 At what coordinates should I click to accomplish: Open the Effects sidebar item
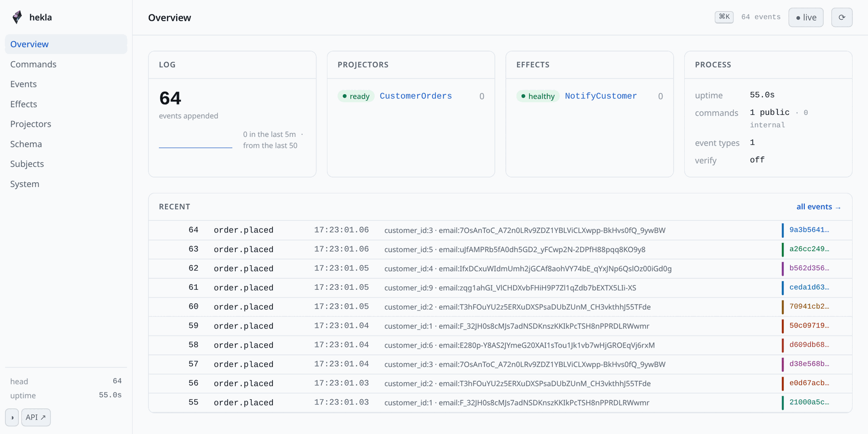pyautogui.click(x=66, y=104)
